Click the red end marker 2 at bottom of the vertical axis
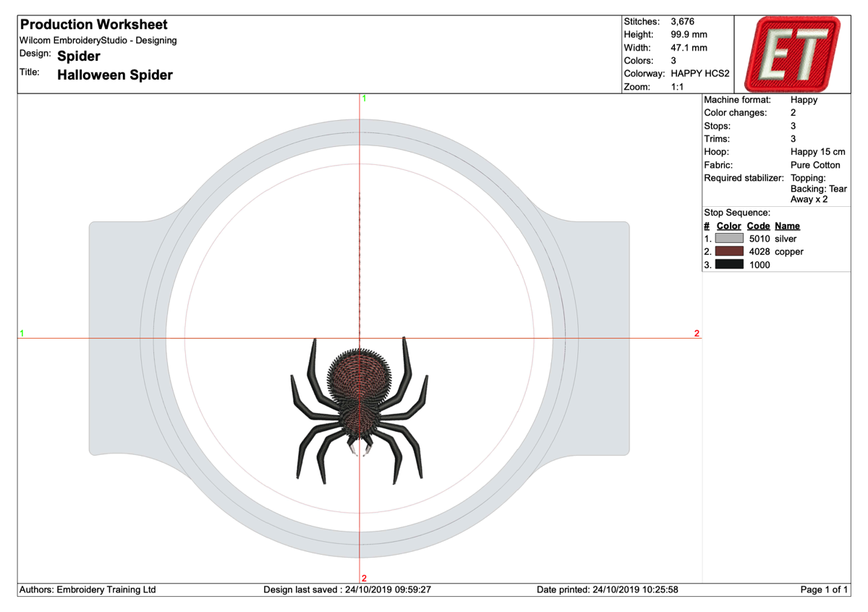 364,577
